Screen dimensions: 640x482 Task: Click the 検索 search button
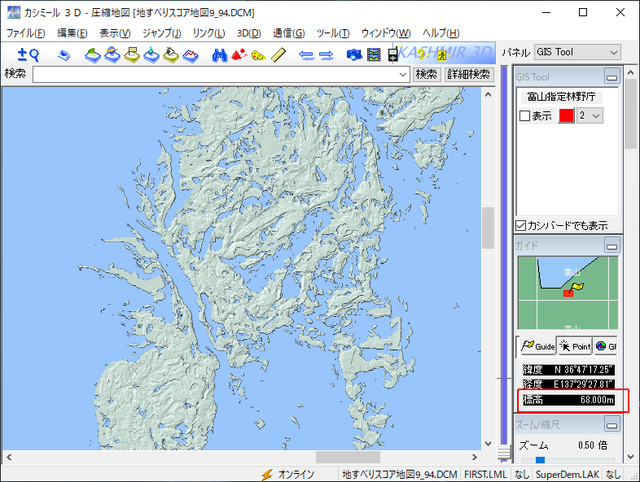(x=426, y=74)
